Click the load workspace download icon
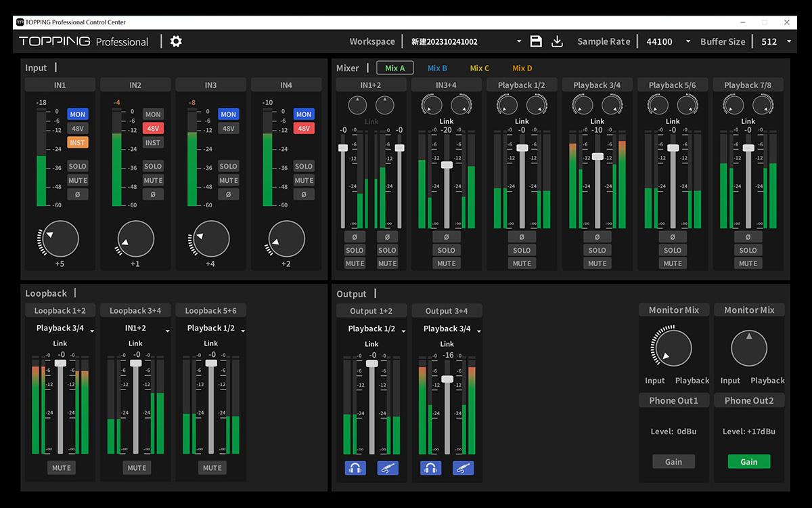 pos(557,41)
